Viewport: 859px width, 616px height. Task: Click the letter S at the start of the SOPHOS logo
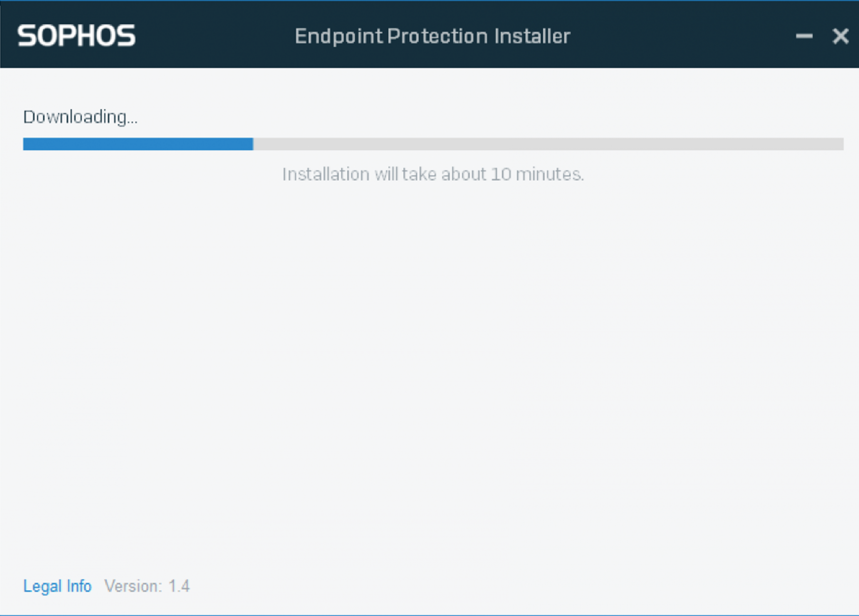27,36
